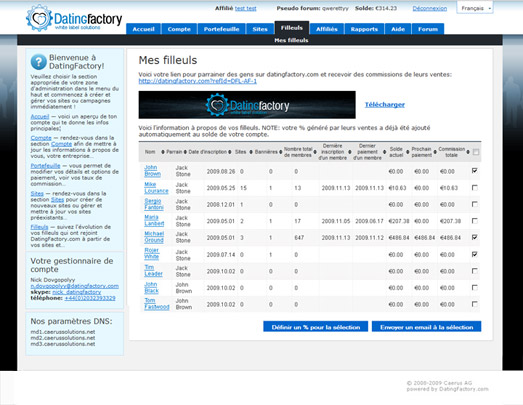523x405 pixels.
Task: Uncheck the Rojer White row checkbox
Action: click(475, 254)
